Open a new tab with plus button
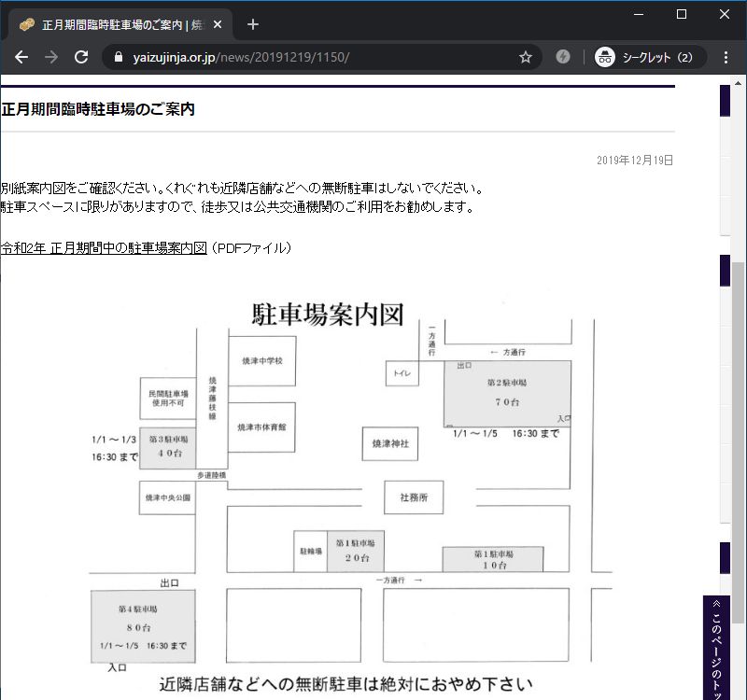This screenshot has height=700, width=747. pos(253,24)
